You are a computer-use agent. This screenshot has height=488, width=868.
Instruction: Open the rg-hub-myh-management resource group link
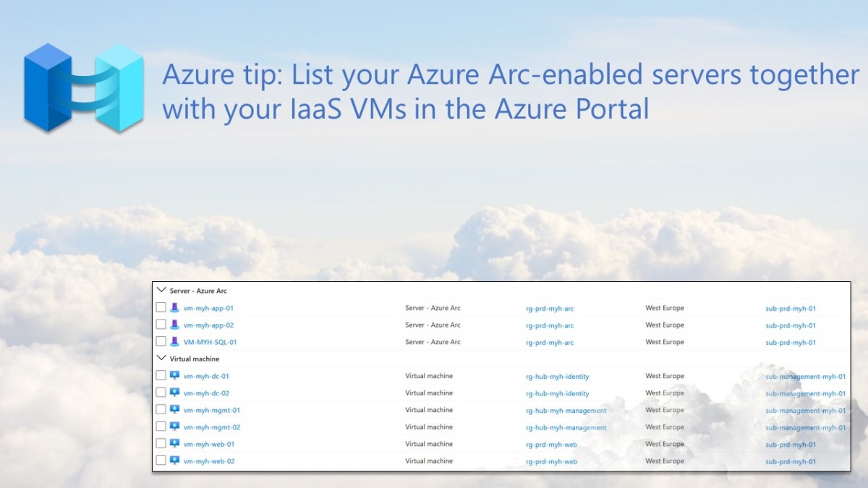(x=565, y=410)
